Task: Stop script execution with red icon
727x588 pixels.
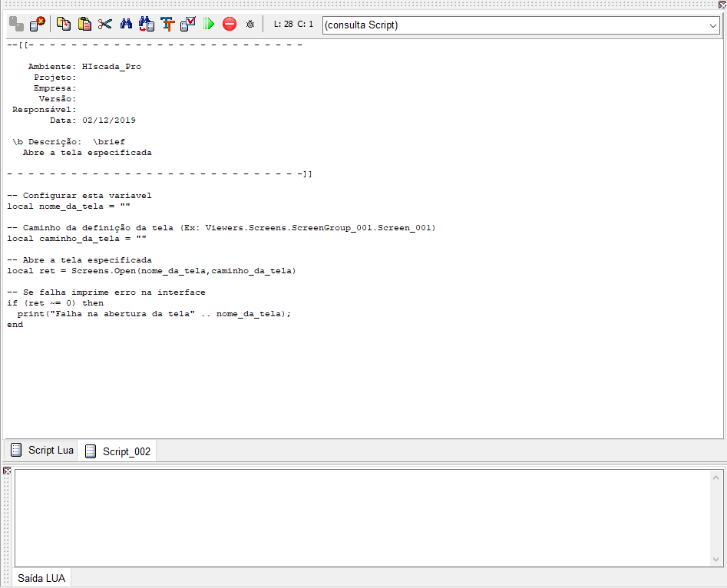Action: (230, 24)
